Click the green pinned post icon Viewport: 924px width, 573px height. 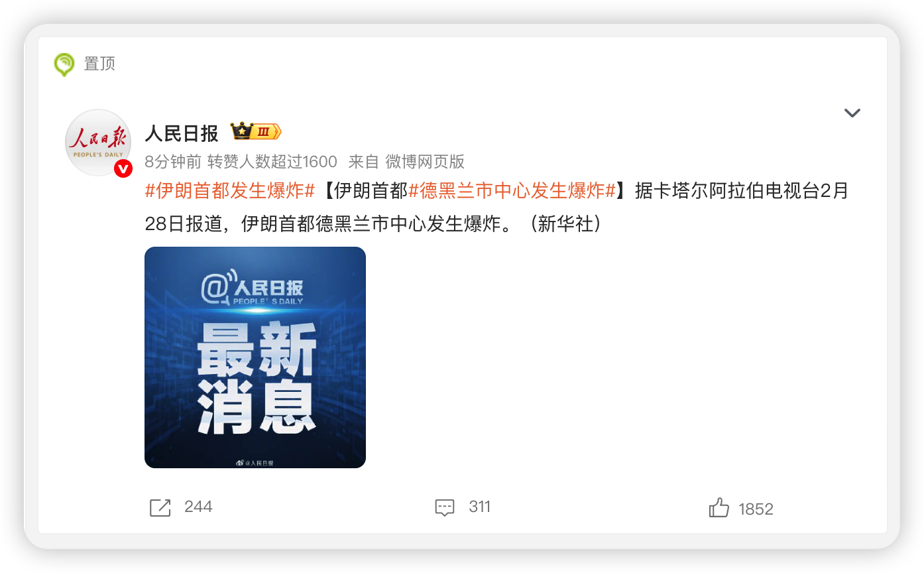tap(64, 64)
